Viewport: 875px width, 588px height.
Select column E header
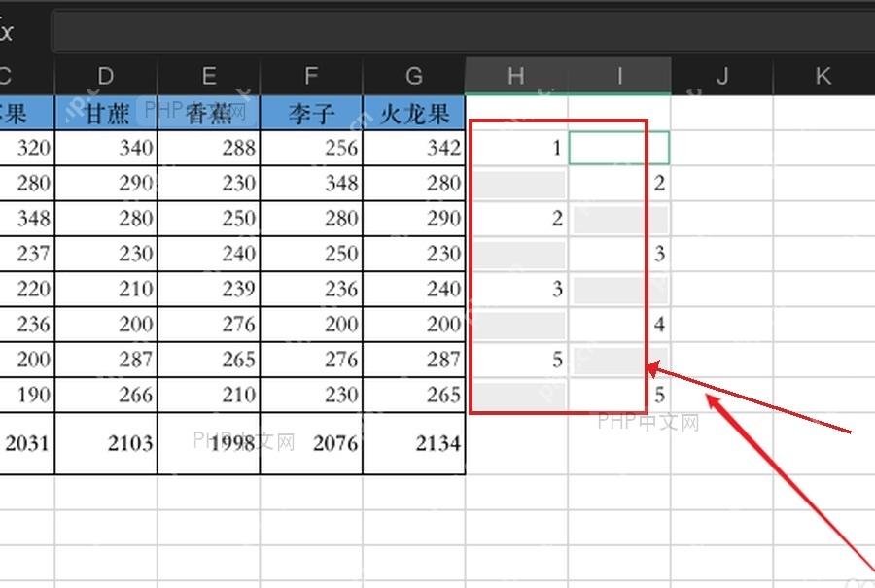(209, 76)
